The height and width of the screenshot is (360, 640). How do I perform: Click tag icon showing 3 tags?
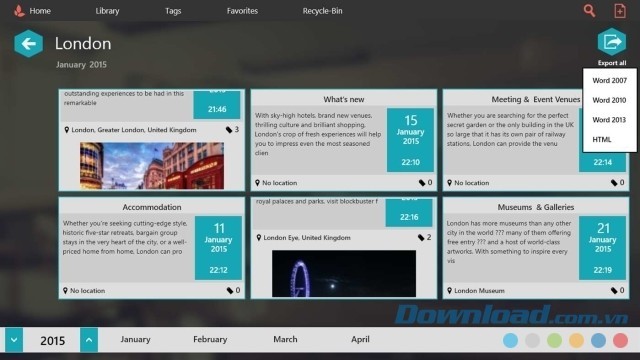tap(229, 130)
